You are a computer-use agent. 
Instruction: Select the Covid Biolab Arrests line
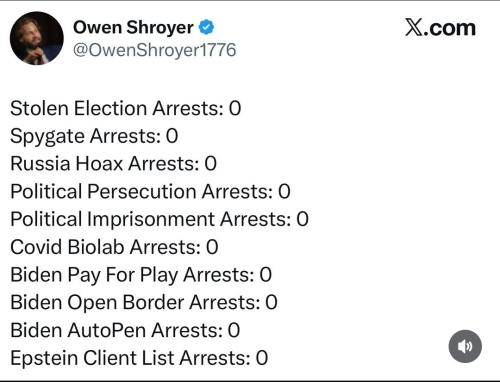[114, 247]
